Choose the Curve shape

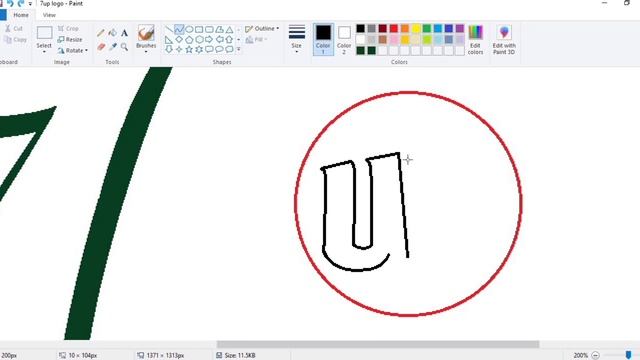pyautogui.click(x=179, y=29)
